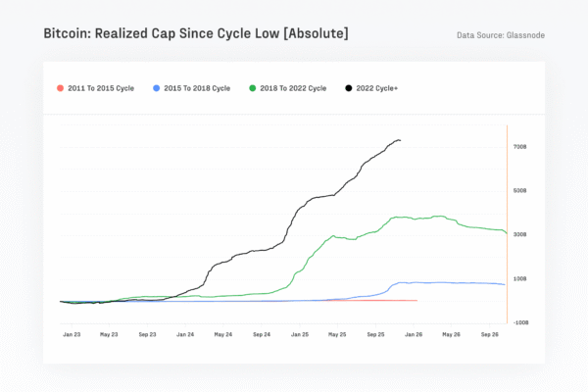Screen dimensions: 588x392
Task: Click the 700B y-axis label
Action: coord(520,147)
